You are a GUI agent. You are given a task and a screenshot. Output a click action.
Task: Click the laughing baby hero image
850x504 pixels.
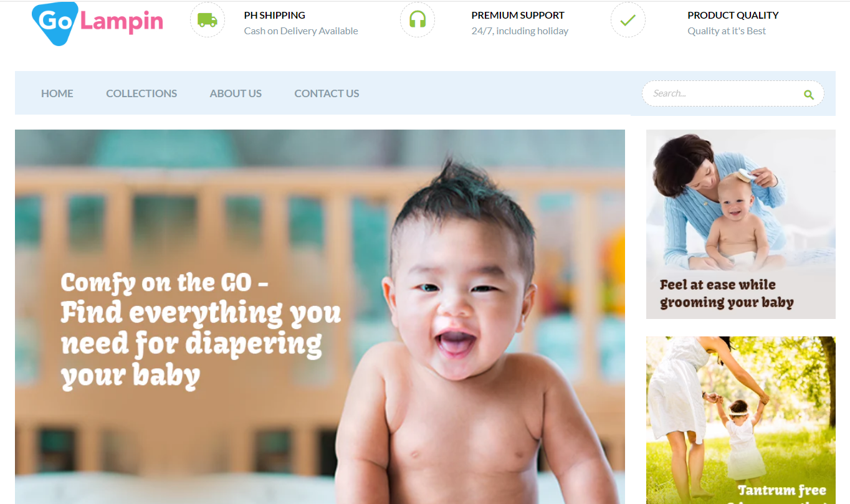[320, 316]
